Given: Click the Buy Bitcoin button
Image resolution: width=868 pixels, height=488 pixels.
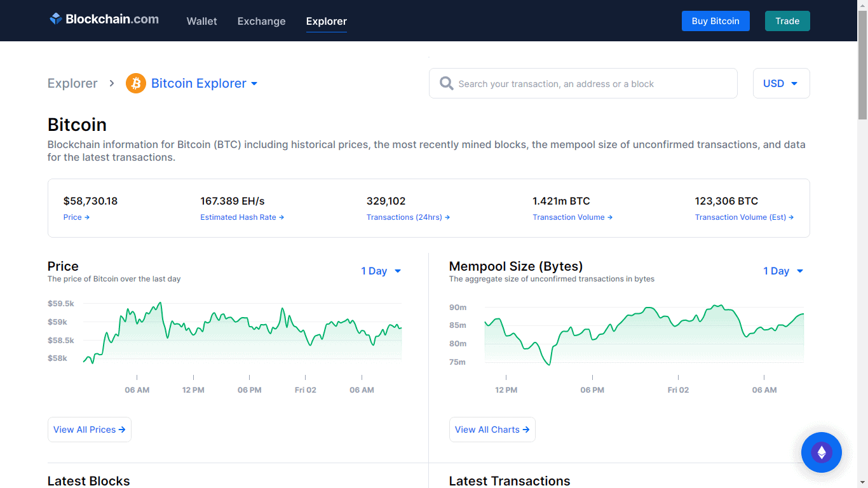Looking at the screenshot, I should click(715, 21).
